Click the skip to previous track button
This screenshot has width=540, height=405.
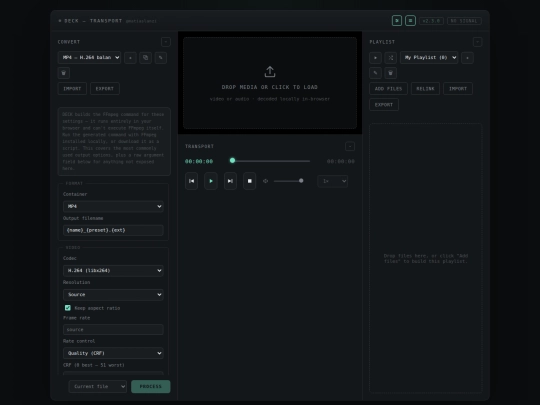tap(191, 181)
